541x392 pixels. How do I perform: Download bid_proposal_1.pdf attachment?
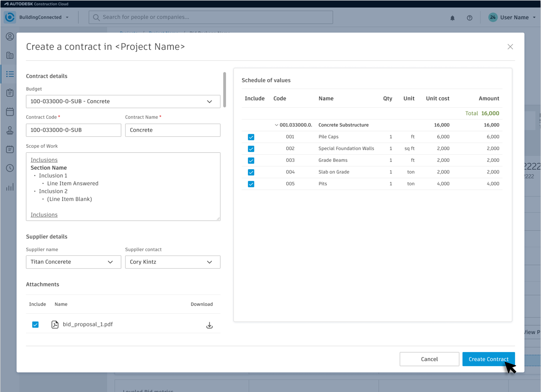(x=209, y=325)
